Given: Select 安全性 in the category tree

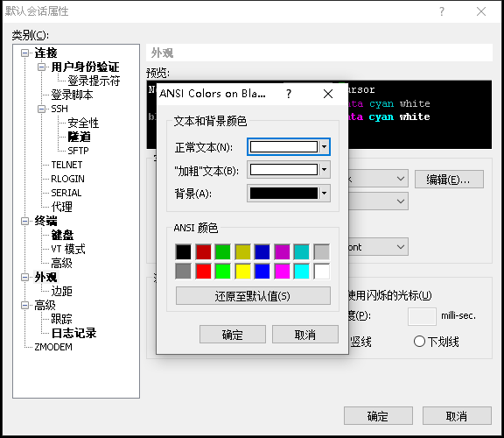Looking at the screenshot, I should pos(83,123).
